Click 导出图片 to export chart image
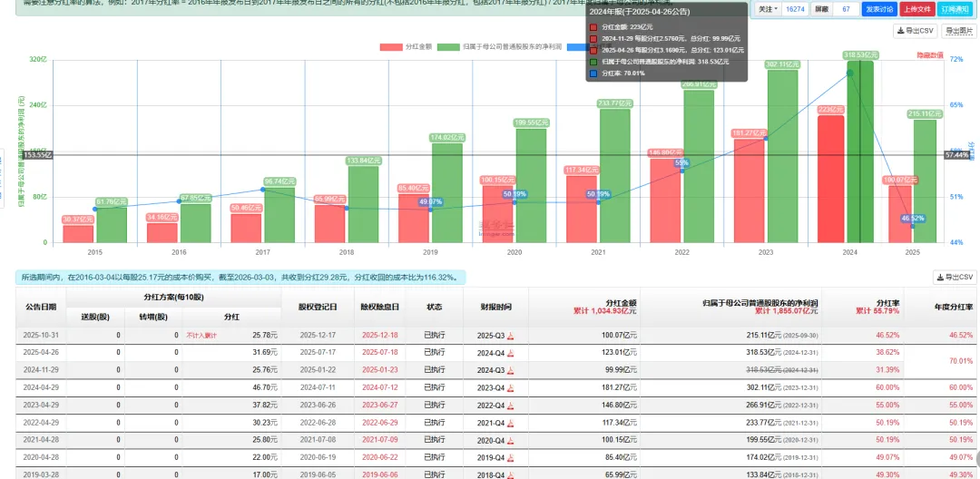This screenshot has height=479, width=980. click(959, 31)
